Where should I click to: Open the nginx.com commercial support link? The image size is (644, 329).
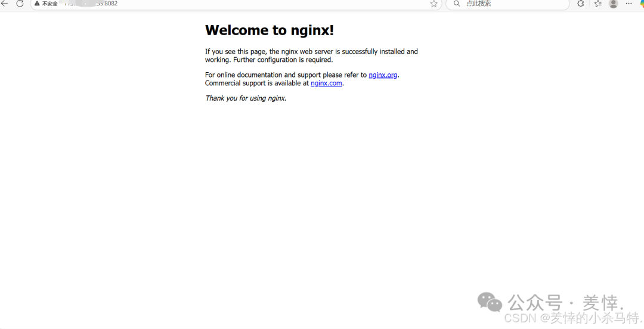[x=326, y=83]
